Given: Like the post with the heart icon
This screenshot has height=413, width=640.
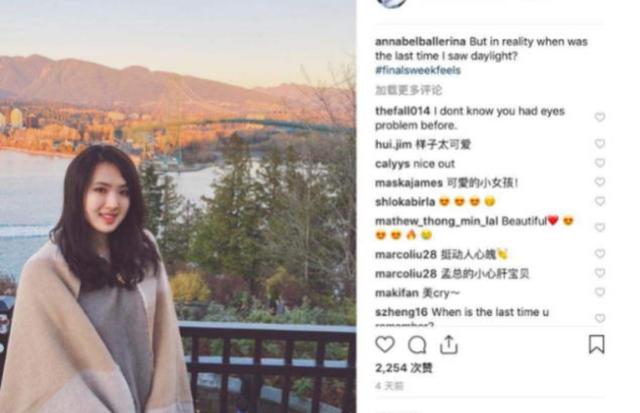Looking at the screenshot, I should point(385,345).
